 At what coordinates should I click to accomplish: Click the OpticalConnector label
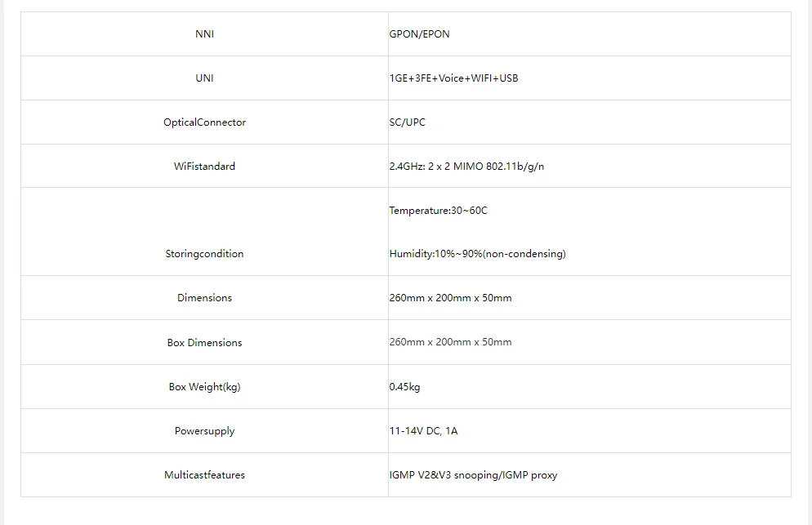tap(204, 122)
